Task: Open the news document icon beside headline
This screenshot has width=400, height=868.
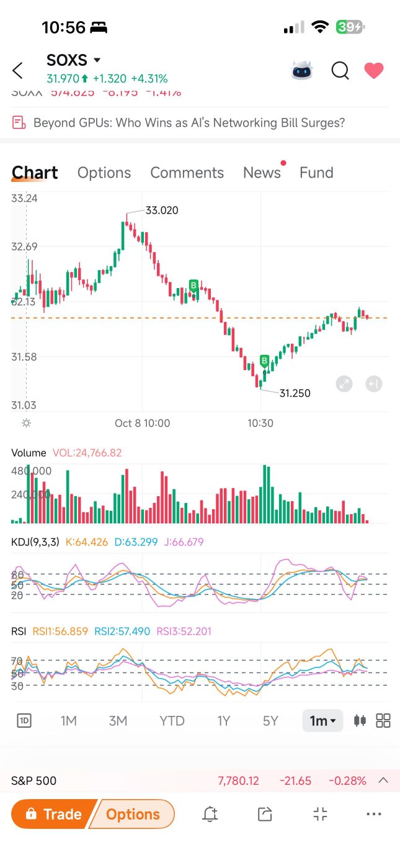Action: click(x=19, y=122)
